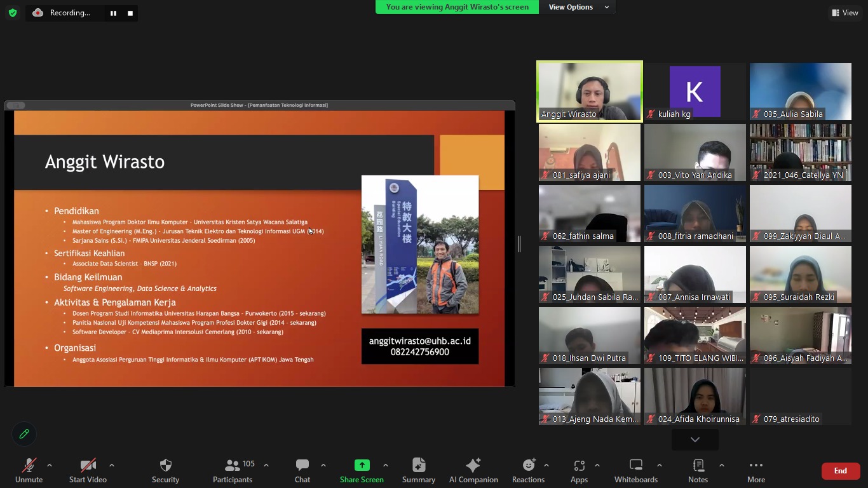Image resolution: width=868 pixels, height=488 pixels.
Task: Expand Whiteboards options arrow
Action: [x=660, y=465]
